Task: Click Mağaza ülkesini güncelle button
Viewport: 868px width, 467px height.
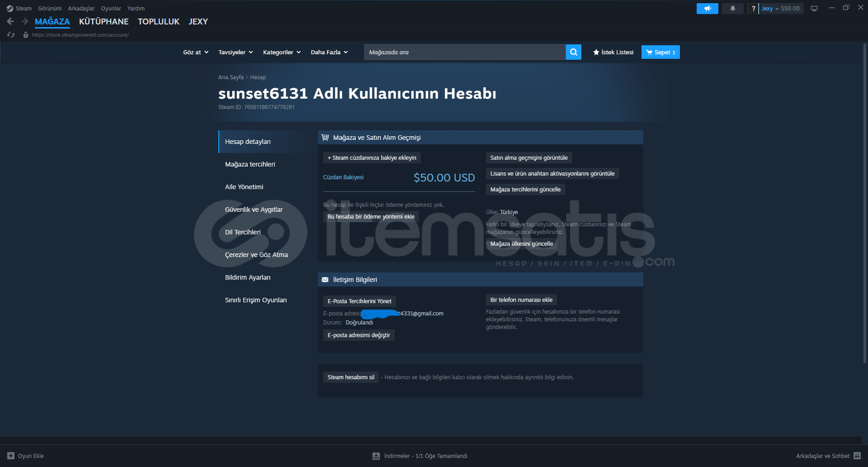Action: [522, 244]
